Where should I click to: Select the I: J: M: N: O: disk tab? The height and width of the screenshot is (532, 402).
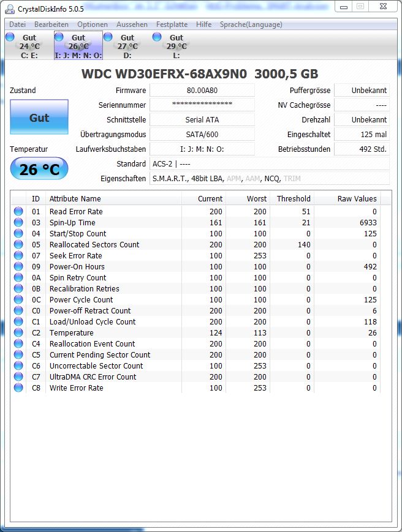tap(78, 45)
